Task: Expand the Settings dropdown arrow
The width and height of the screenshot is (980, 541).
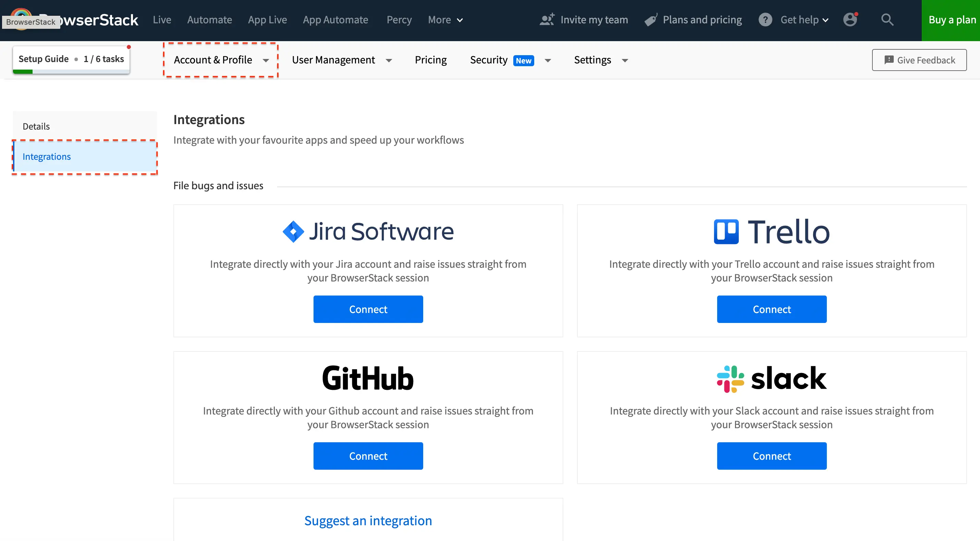Action: click(x=625, y=61)
